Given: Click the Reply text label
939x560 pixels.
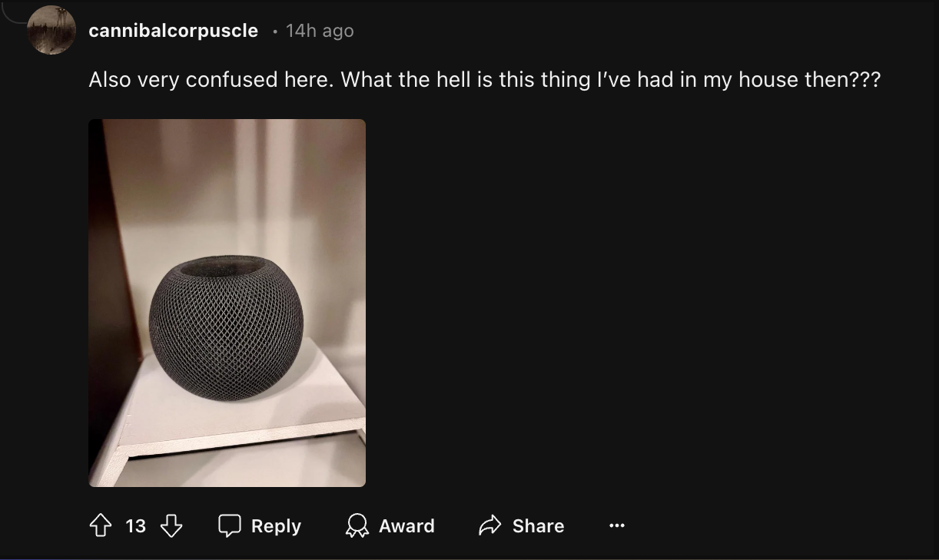Looking at the screenshot, I should pos(276,526).
